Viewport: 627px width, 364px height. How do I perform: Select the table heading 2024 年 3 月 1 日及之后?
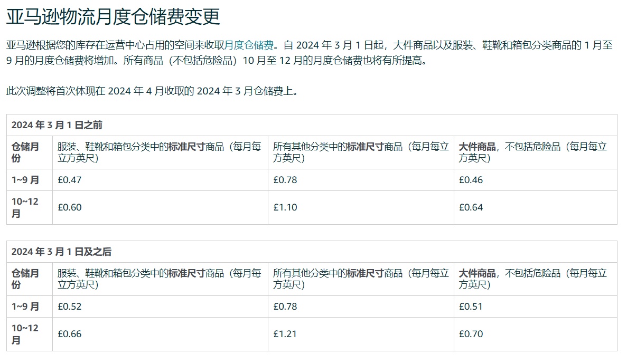click(x=61, y=252)
